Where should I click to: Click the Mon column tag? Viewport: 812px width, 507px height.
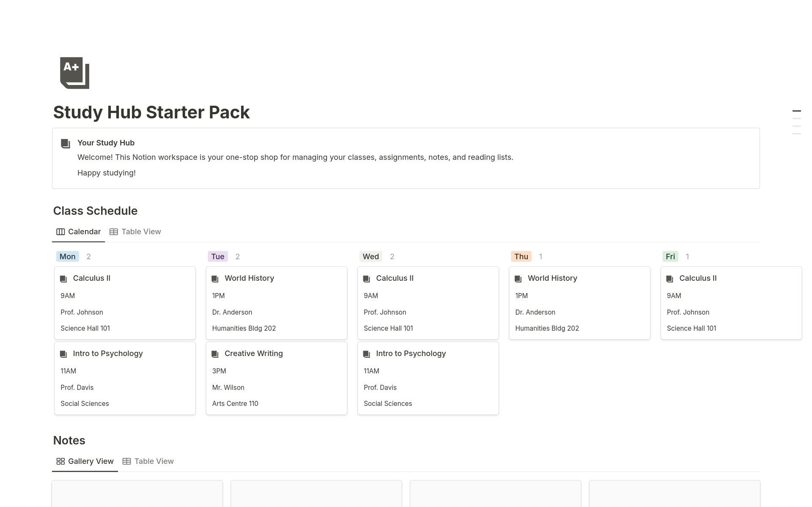[x=67, y=257]
